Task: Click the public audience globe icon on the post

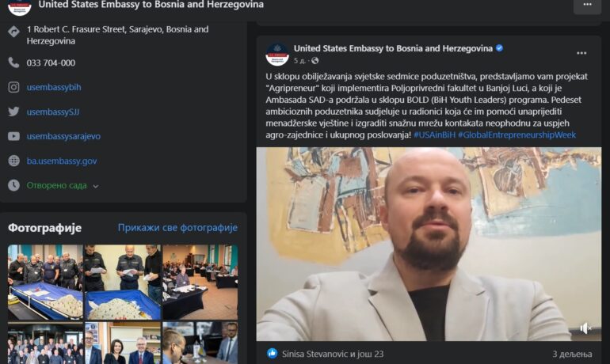Action: click(x=315, y=61)
